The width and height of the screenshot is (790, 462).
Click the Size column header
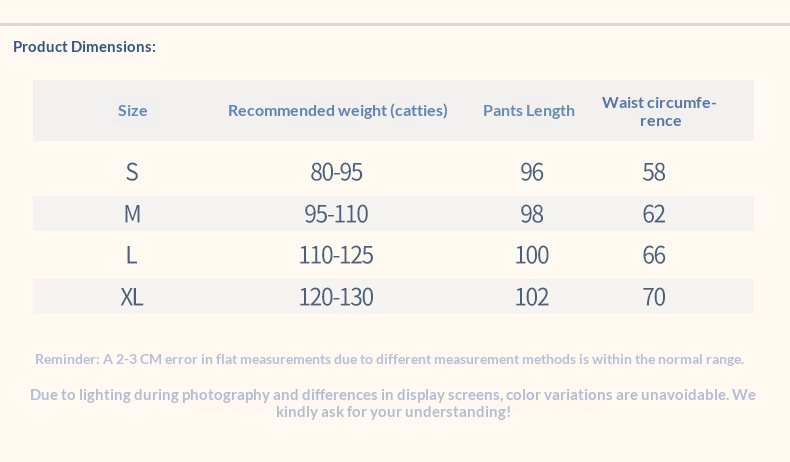point(132,111)
